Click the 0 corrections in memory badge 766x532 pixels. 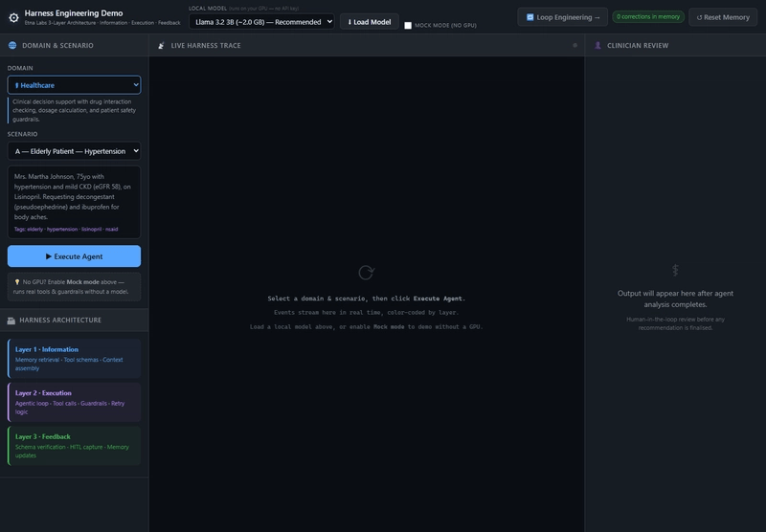648,16
